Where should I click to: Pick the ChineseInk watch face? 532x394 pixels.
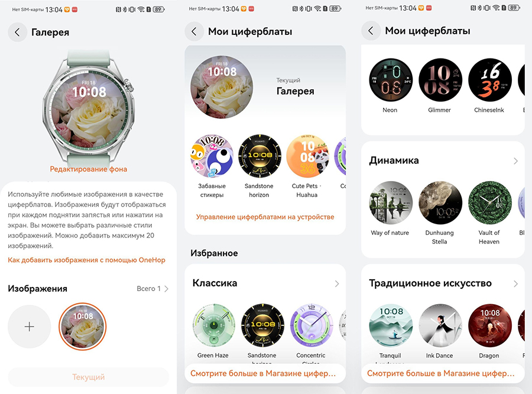(489, 80)
